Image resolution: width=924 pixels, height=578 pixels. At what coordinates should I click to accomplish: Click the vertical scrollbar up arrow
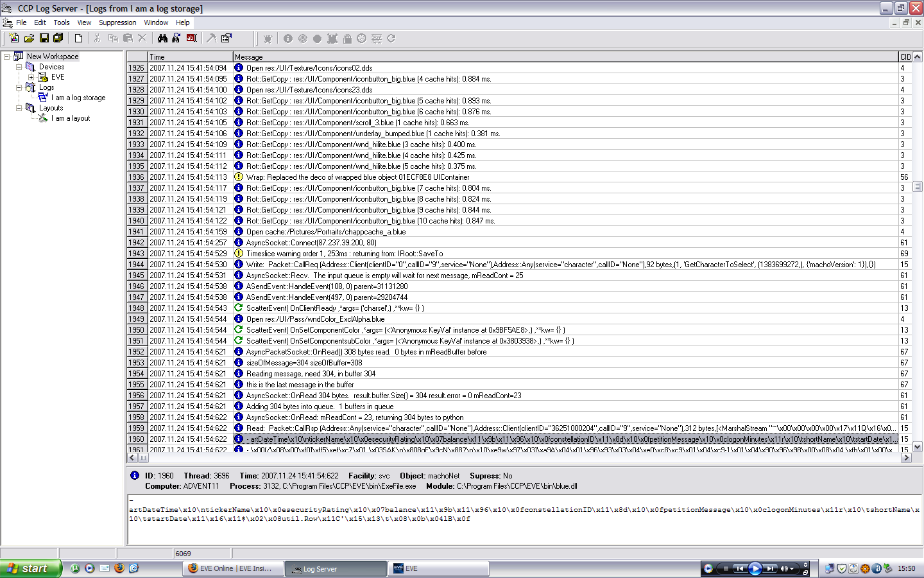tap(918, 57)
